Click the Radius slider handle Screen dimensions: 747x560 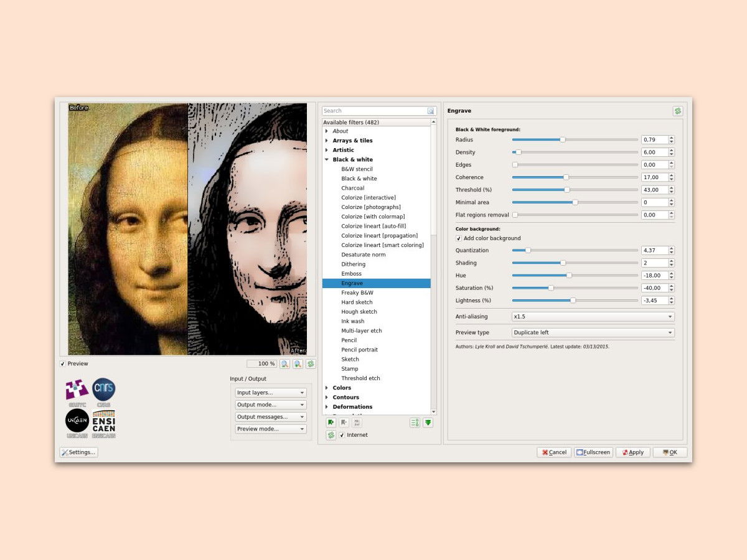pos(563,140)
